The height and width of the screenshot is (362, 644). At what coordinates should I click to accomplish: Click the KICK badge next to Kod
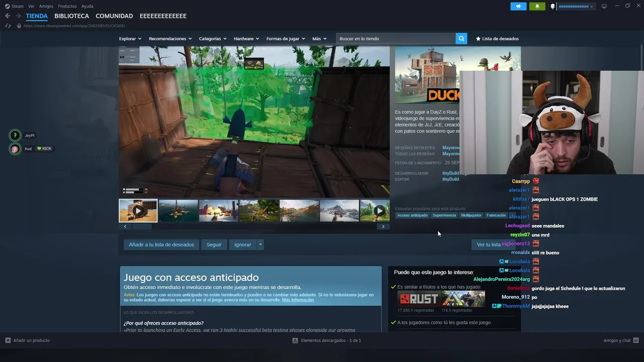click(44, 149)
